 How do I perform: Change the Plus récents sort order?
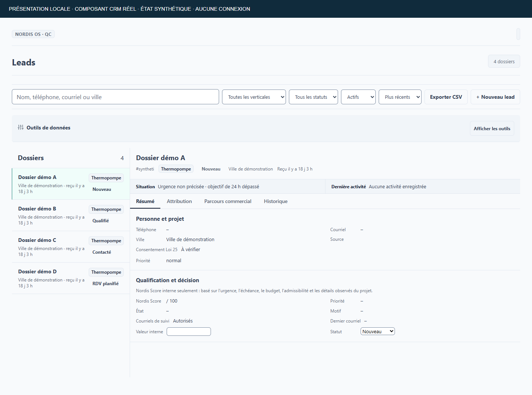(400, 97)
